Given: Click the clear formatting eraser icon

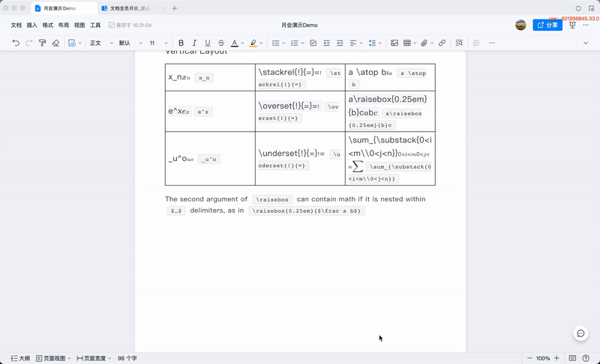Looking at the screenshot, I should [55, 43].
